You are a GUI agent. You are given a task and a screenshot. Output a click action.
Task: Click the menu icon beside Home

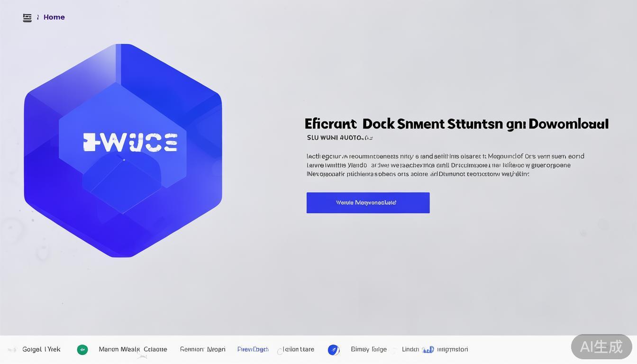(x=27, y=18)
